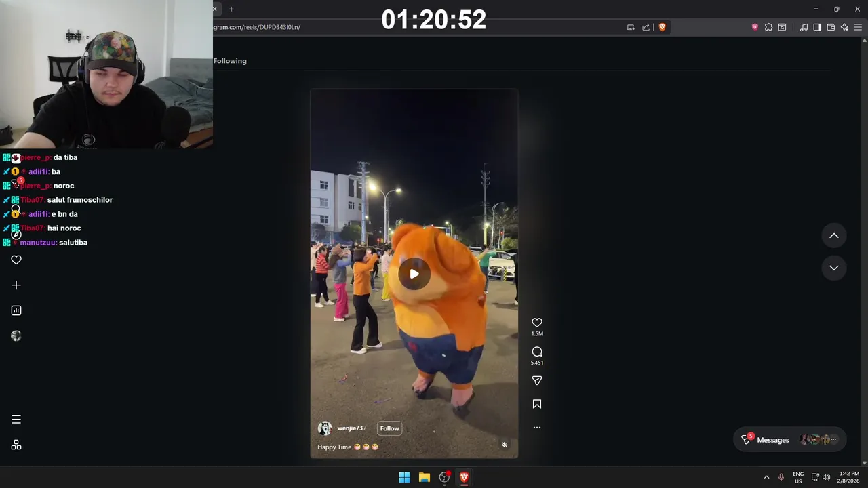Save the reel with the bookmark icon
868x488 pixels.
pos(537,404)
